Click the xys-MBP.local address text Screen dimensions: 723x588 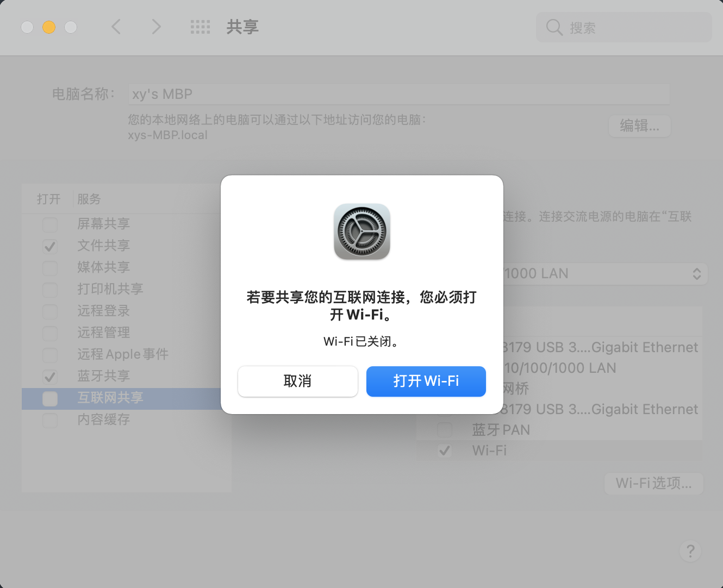click(167, 135)
